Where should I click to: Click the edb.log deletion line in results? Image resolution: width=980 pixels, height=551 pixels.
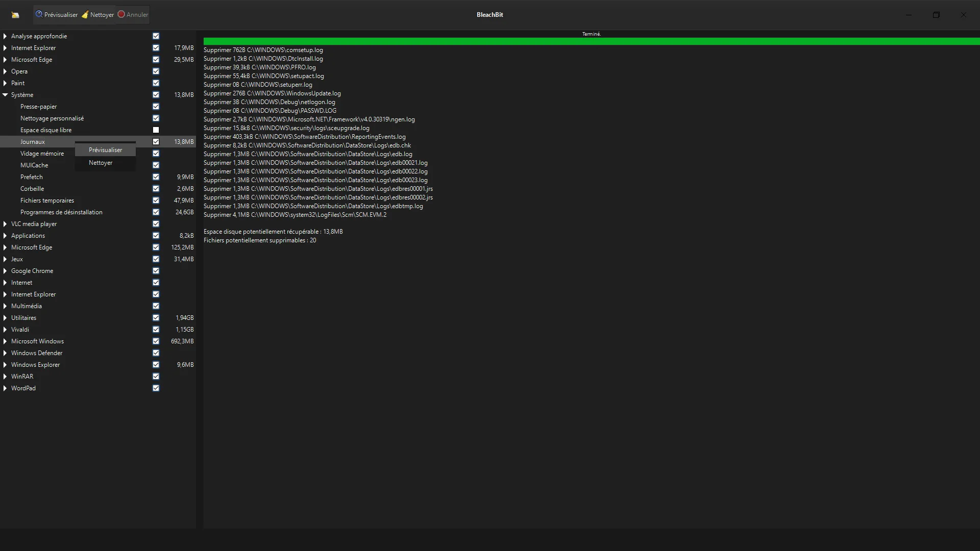click(308, 154)
